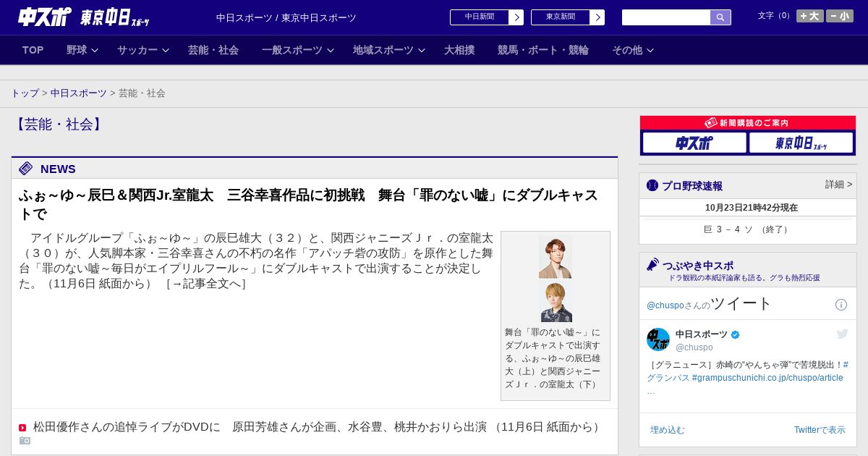Open 中日スポーツ Twitter account name

(702, 334)
